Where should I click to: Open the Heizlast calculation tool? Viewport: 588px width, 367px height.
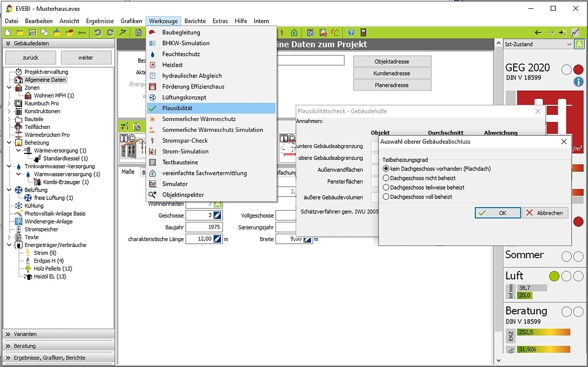[x=211, y=65]
